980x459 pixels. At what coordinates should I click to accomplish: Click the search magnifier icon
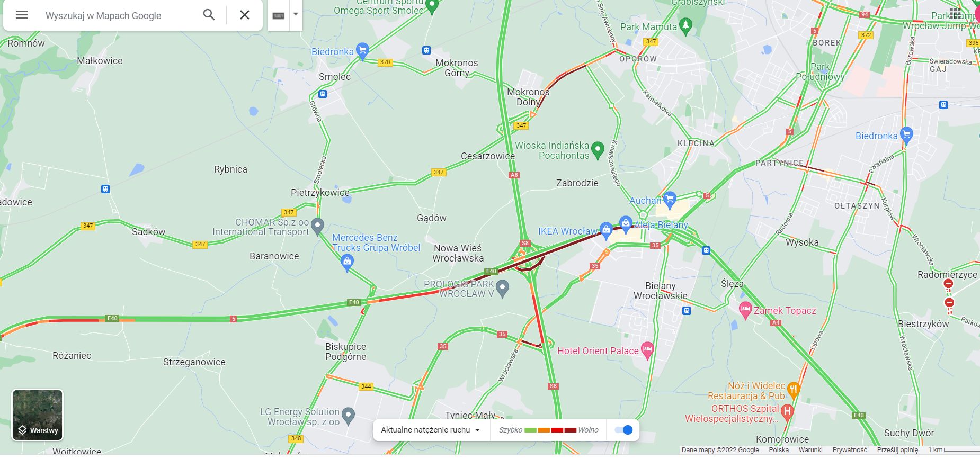pyautogui.click(x=209, y=15)
